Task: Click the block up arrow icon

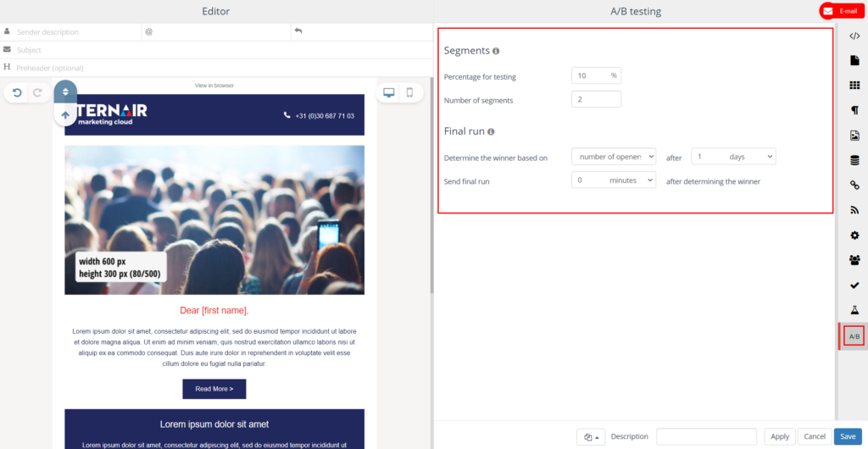Action: [65, 115]
